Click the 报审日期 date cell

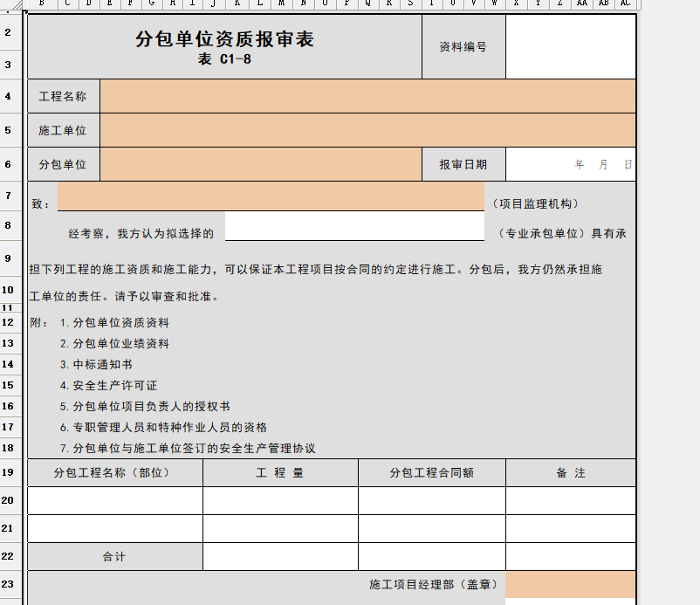[570, 164]
